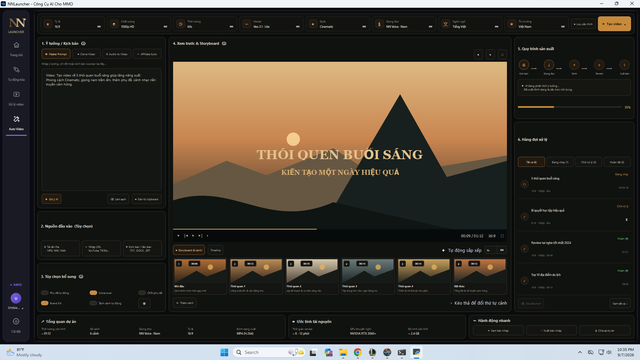The width and height of the screenshot is (640, 360).
Task: Select right option of storyboard view toggle
Action: click(x=502, y=250)
